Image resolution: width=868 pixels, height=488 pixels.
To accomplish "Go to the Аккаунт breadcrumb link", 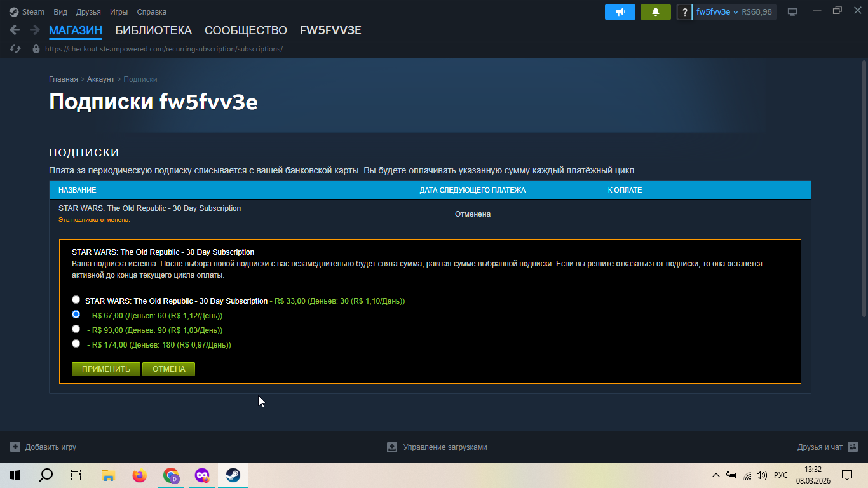I will click(x=100, y=79).
